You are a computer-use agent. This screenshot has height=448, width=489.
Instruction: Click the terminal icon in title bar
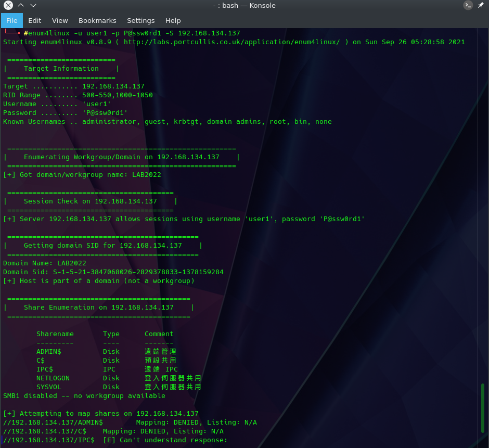(x=468, y=5)
